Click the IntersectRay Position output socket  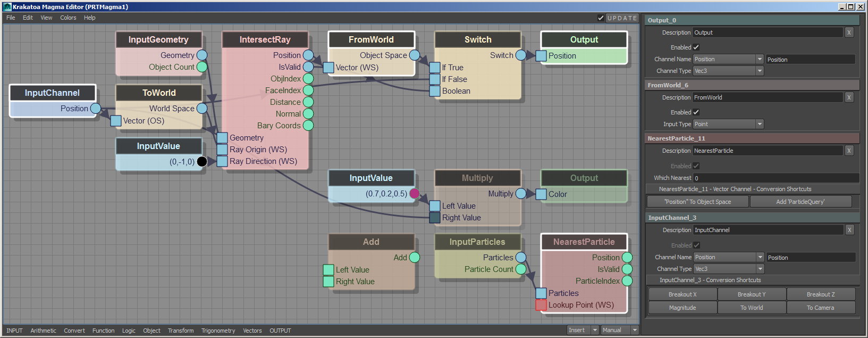308,55
